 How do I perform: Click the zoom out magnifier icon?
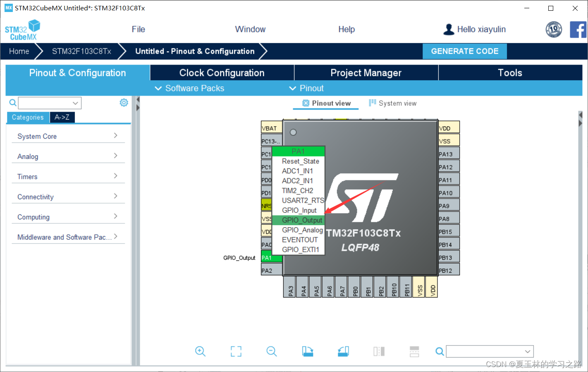[272, 351]
